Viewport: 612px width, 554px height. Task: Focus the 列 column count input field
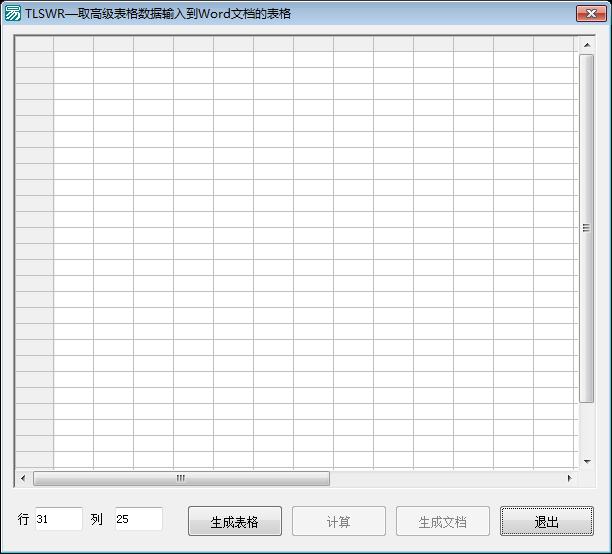pyautogui.click(x=139, y=519)
